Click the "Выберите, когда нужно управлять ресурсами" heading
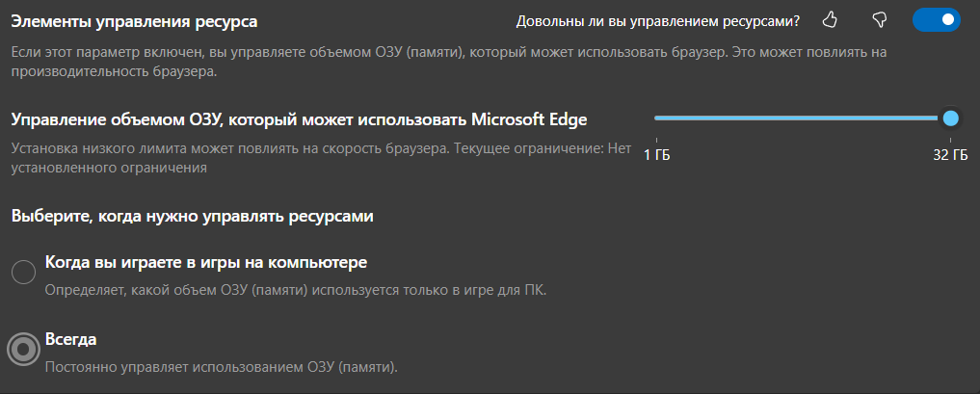Screen dimensions: 980x394 (192, 216)
